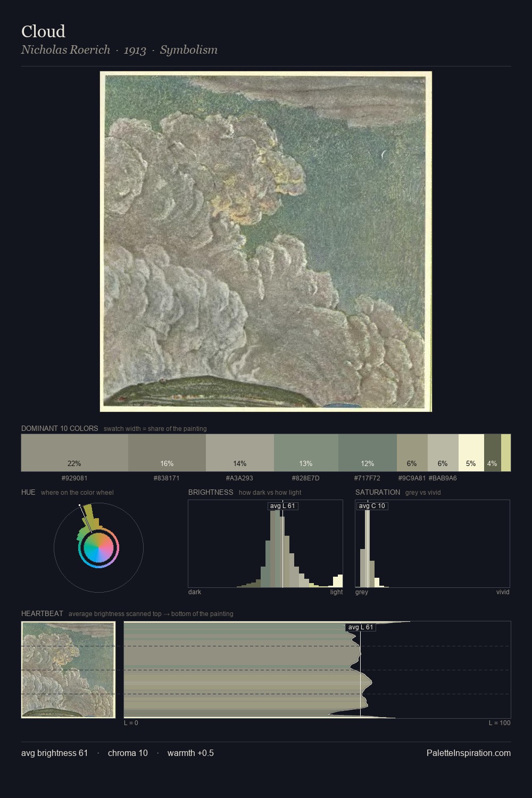Click the heartbeat scan direction caption

pos(151,614)
